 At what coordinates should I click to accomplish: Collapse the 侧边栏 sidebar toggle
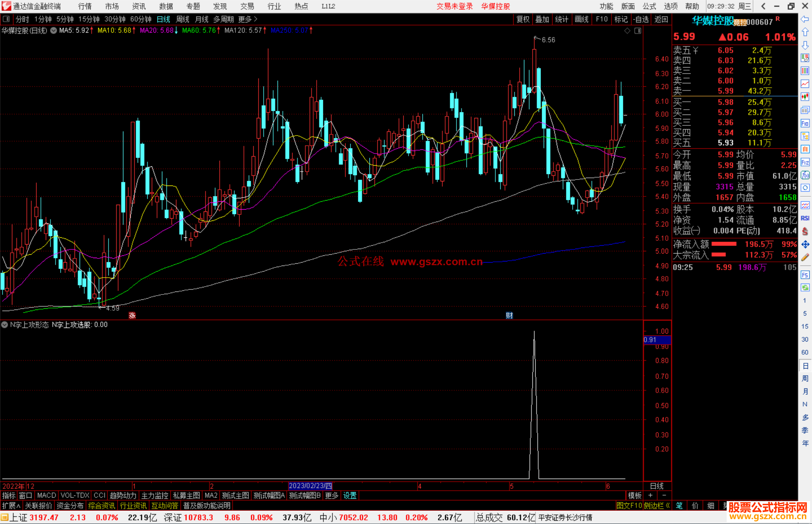click(657, 506)
